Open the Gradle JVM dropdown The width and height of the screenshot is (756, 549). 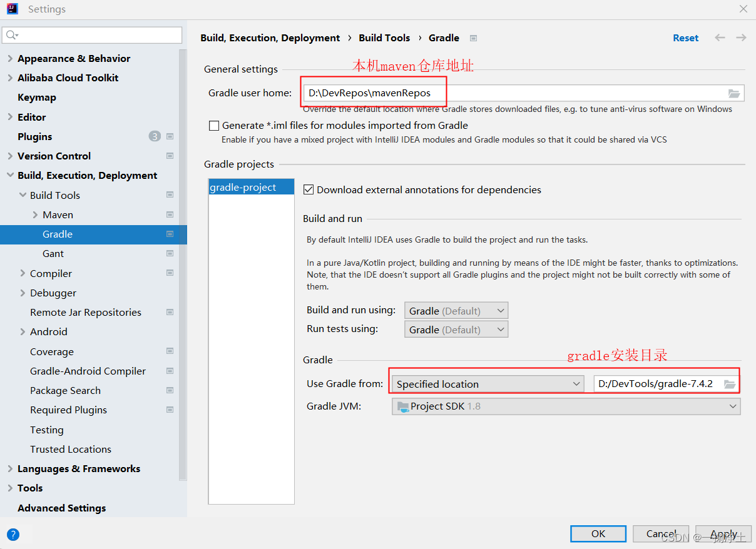[x=566, y=406]
